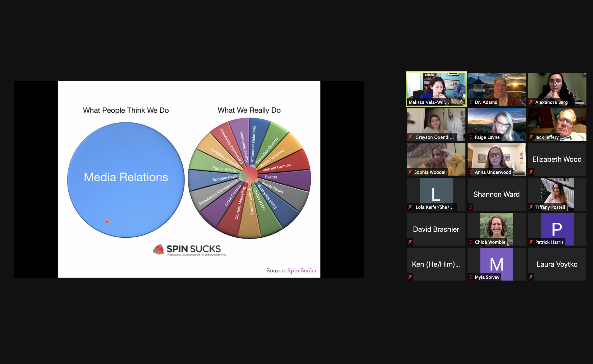The width and height of the screenshot is (593, 364).
Task: Click muted mic icon on David Brashier tile
Action: (410, 242)
